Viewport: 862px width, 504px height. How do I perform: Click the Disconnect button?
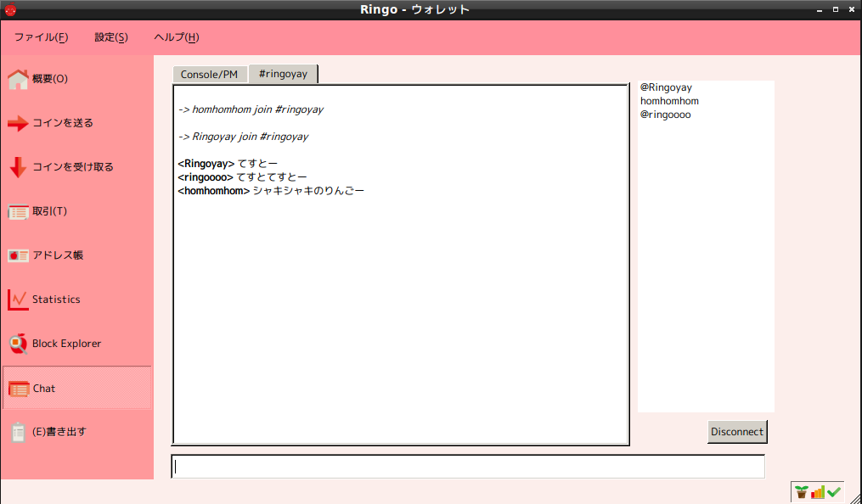pos(737,432)
